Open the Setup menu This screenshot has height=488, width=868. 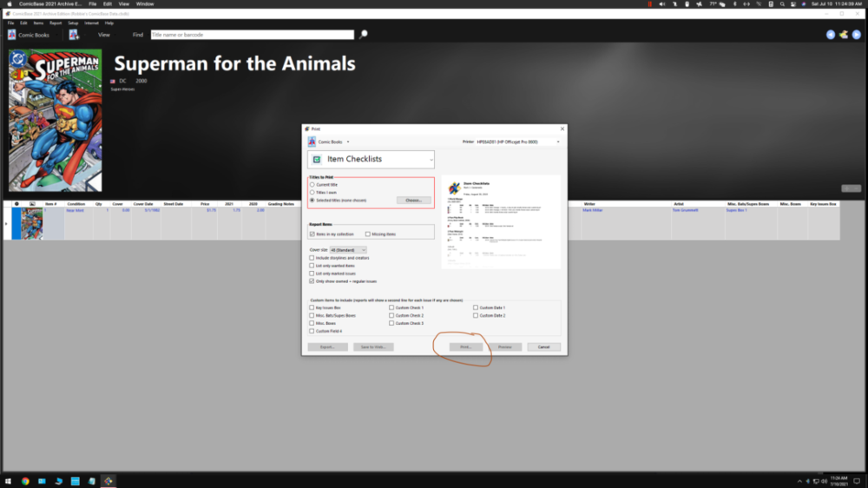tap(73, 23)
